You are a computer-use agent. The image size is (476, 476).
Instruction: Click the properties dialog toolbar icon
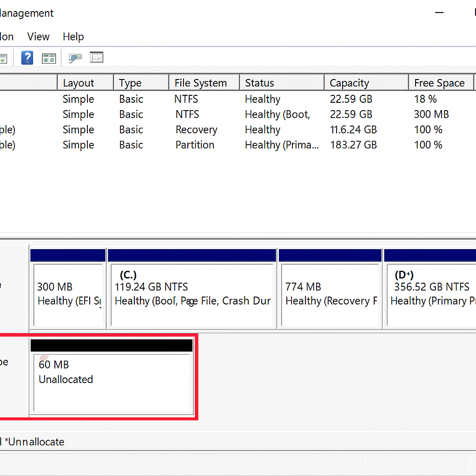(75, 57)
